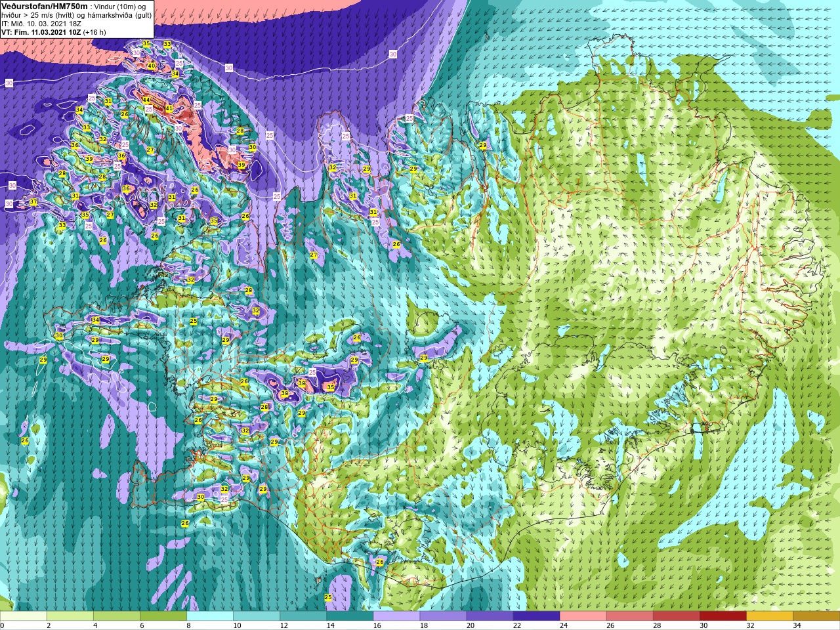Screen dimensions: 840x630
Task: Click the yellow 44 peak gust marker
Action: tap(146, 100)
